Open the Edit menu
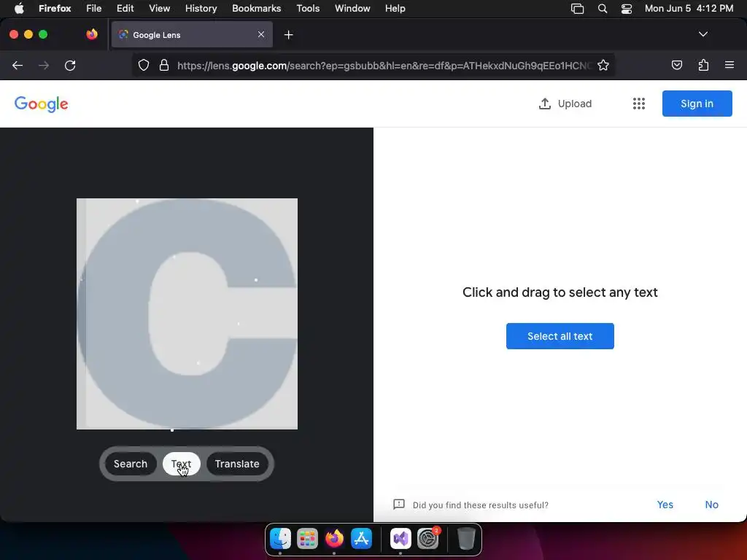This screenshot has height=560, width=747. 125,9
